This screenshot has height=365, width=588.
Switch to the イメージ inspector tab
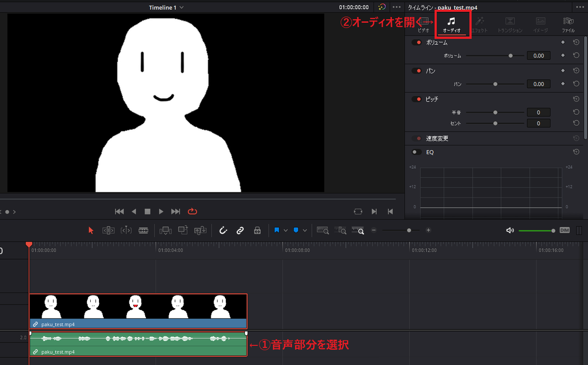pos(540,25)
